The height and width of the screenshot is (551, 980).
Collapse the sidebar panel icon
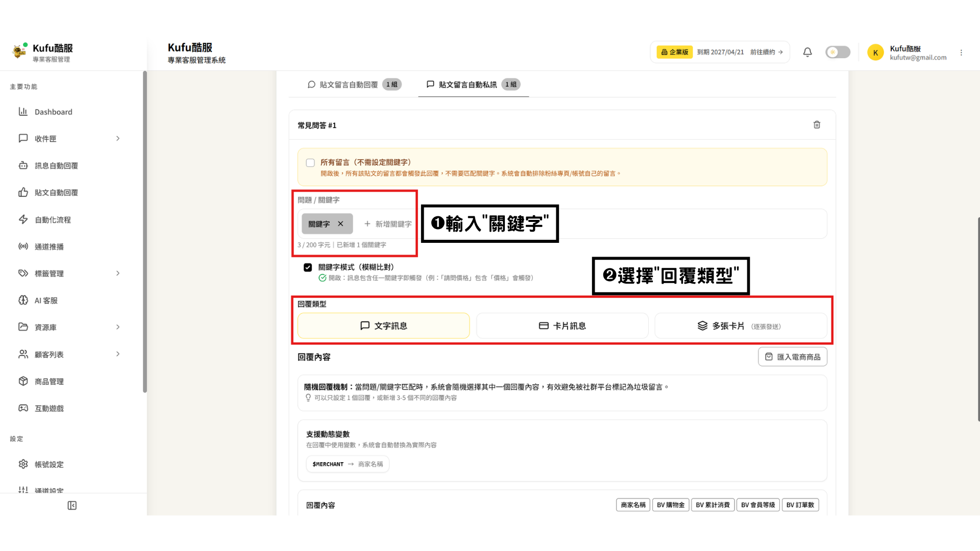(x=72, y=506)
